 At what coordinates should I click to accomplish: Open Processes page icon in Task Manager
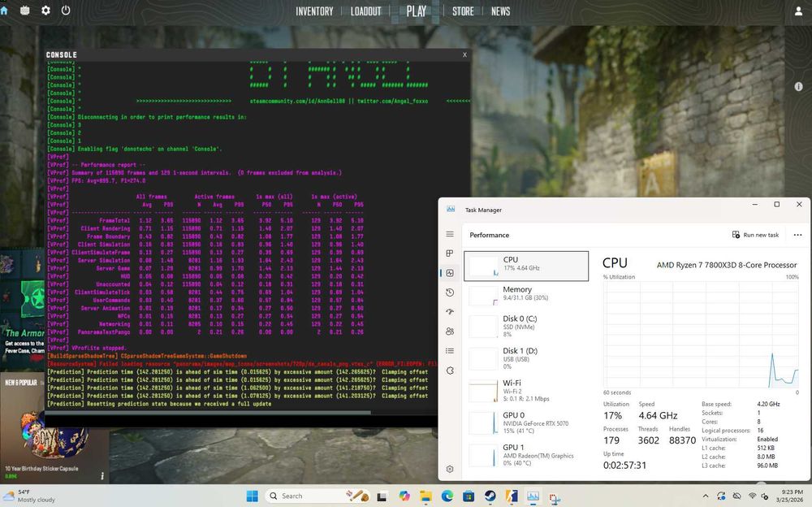450,253
